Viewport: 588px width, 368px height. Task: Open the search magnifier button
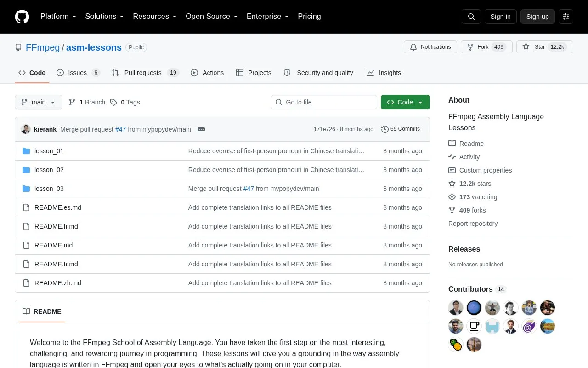(471, 17)
